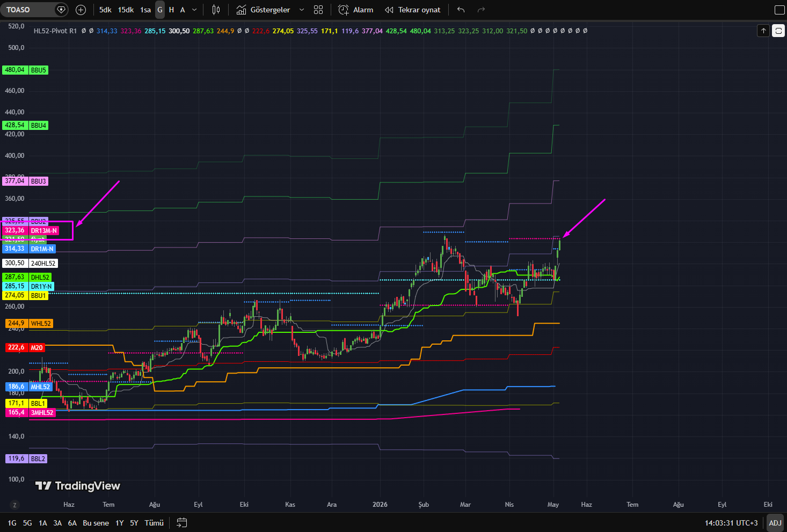The height and width of the screenshot is (532, 787).
Task: Click the 500,0 price scale label
Action: (16, 48)
